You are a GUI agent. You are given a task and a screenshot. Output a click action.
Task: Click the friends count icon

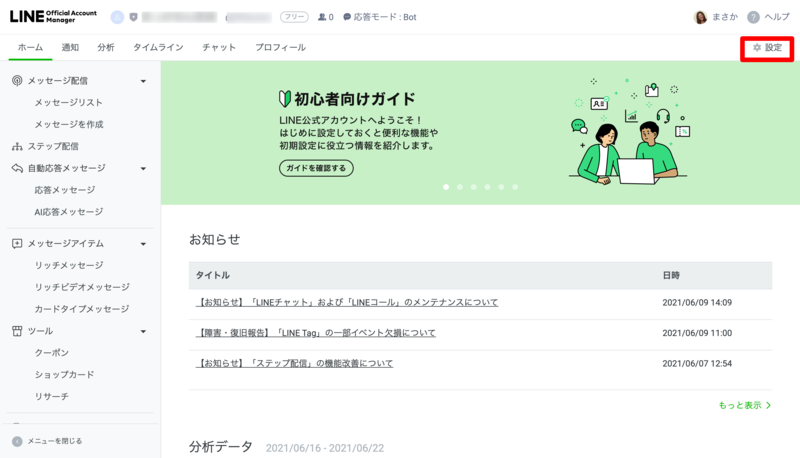pyautogui.click(x=322, y=17)
